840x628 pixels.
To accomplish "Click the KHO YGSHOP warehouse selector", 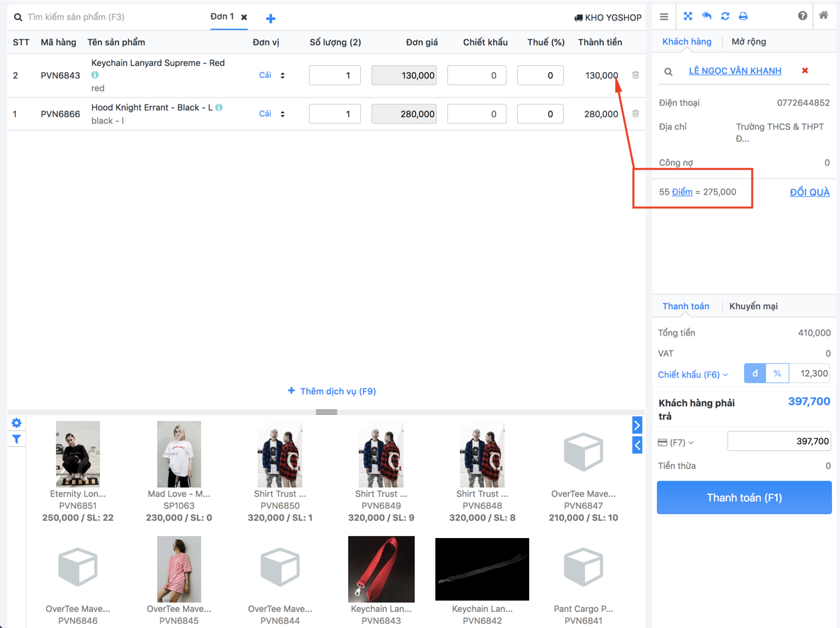I will coord(608,17).
